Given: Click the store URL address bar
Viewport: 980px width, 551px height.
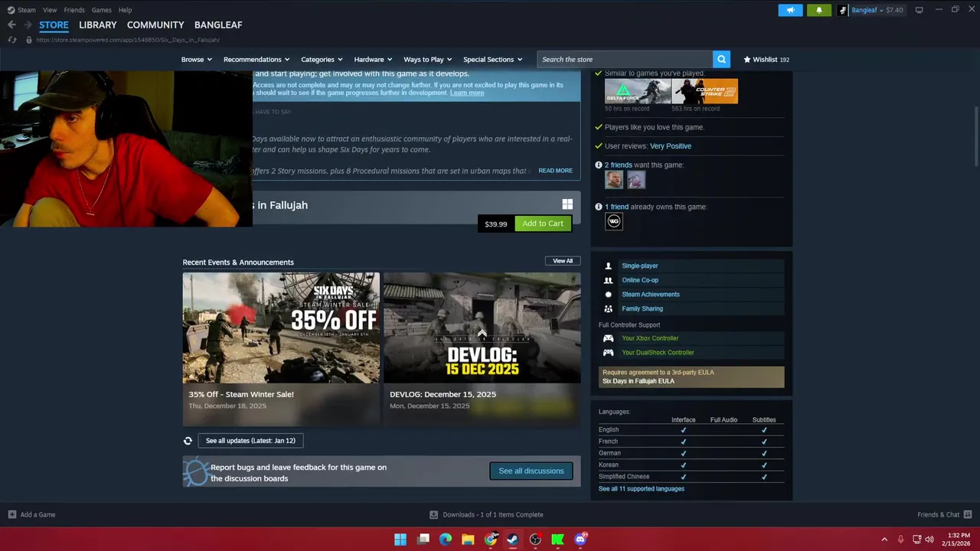Looking at the screenshot, I should (x=128, y=40).
